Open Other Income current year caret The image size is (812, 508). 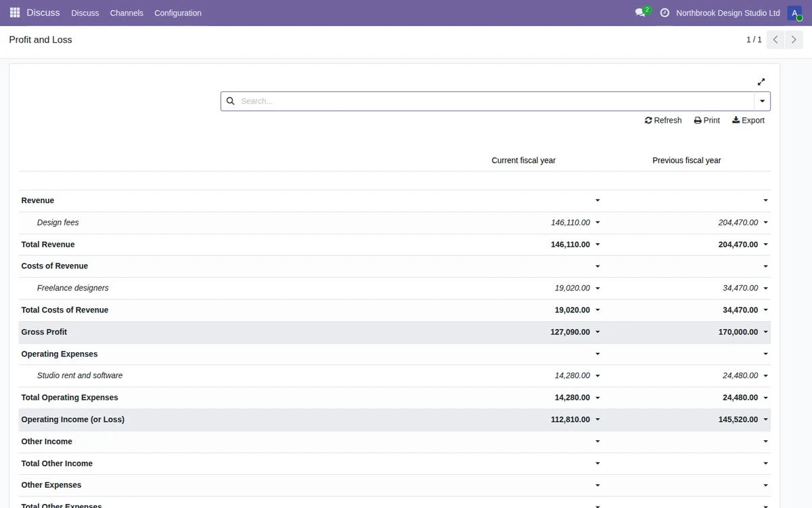click(x=597, y=442)
